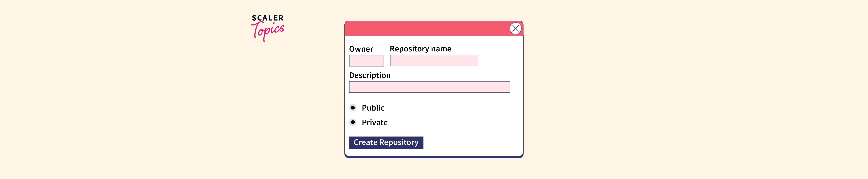
Task: Focus the Owner input field
Action: (366, 61)
